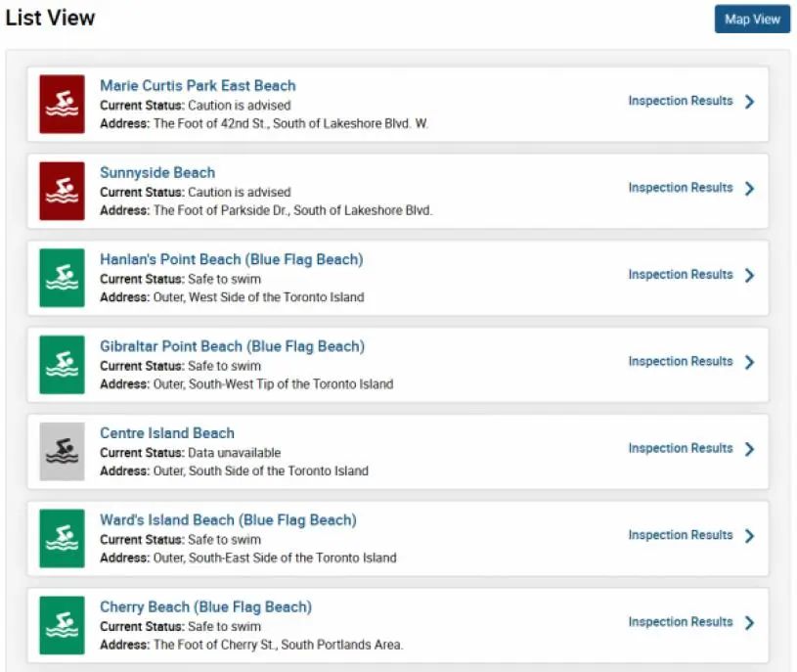Click the chevron arrow in Centre Island Beach row

749,449
